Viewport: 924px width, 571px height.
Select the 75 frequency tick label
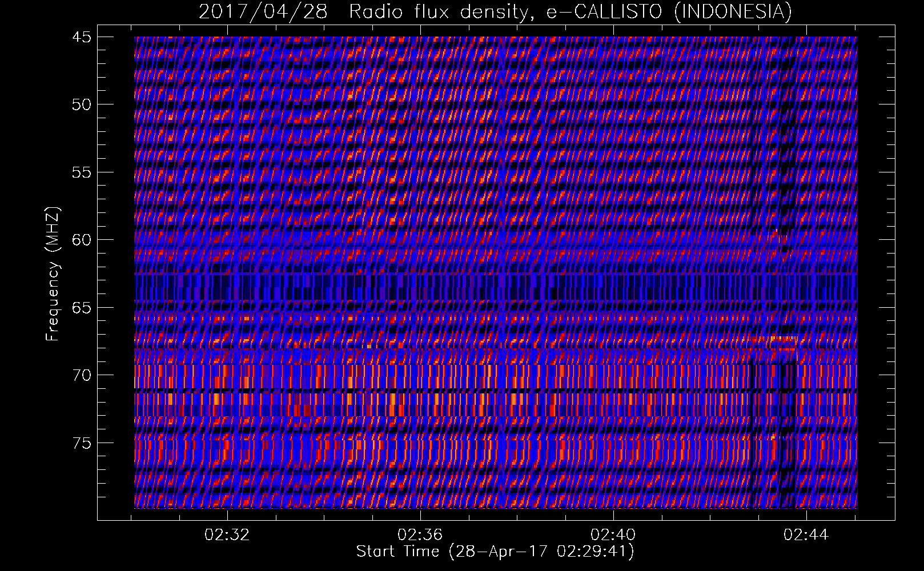pos(81,443)
